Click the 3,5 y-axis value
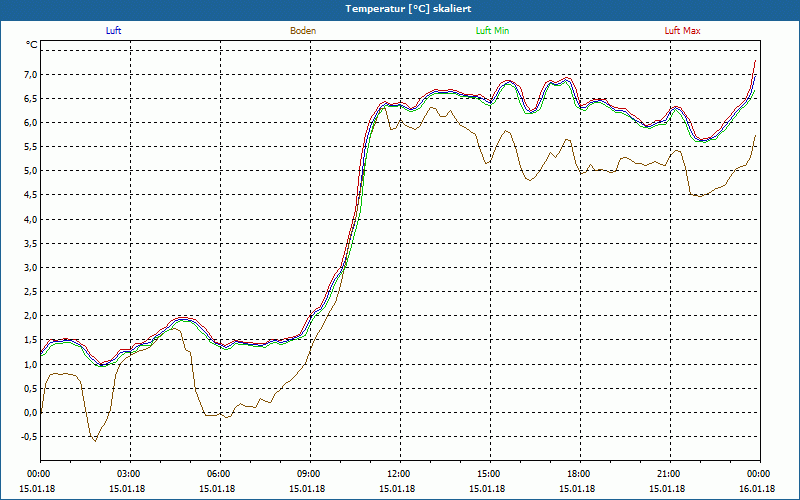 [30, 243]
